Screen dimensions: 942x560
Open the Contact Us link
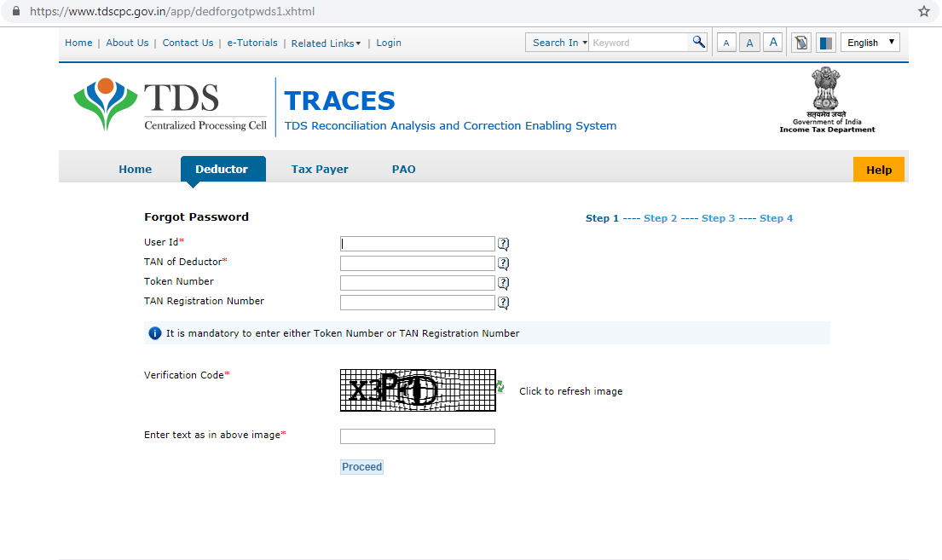pos(188,43)
